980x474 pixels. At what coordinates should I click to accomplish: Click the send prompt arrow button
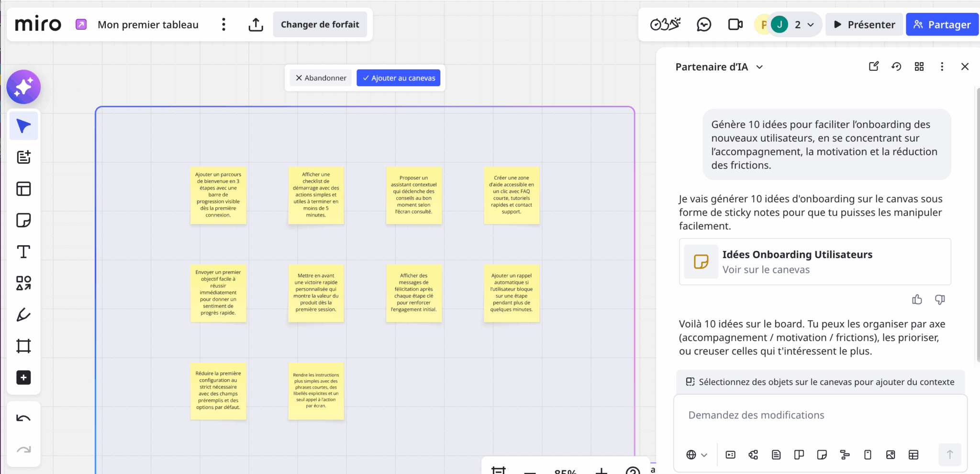point(950,455)
